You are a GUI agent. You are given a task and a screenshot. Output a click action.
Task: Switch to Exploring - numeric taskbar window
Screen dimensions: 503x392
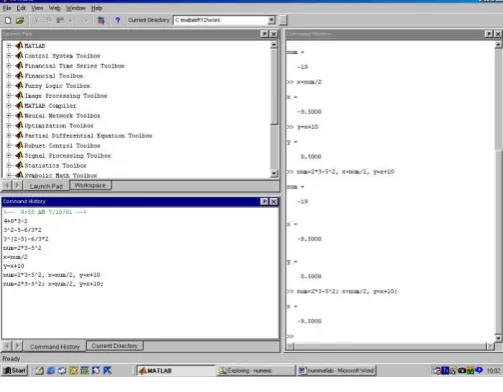coord(256,371)
